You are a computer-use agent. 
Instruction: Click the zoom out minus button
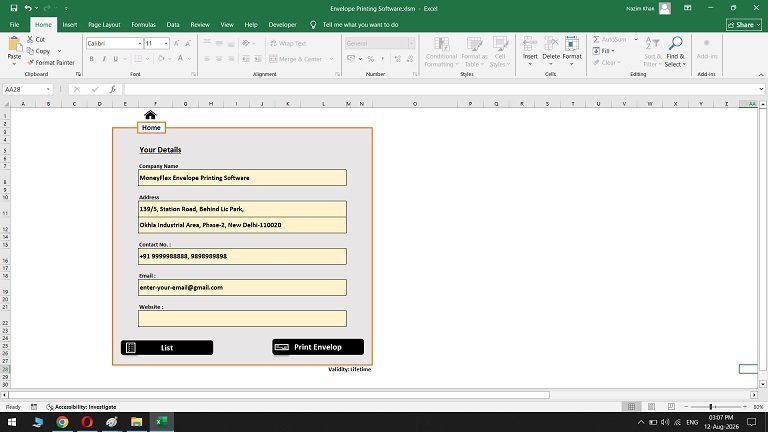(x=686, y=407)
